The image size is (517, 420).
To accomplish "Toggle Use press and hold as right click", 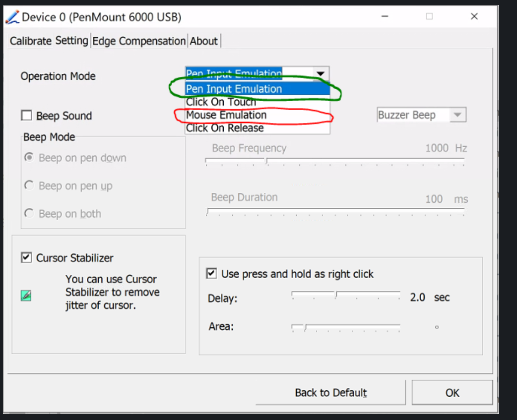I will pyautogui.click(x=212, y=274).
